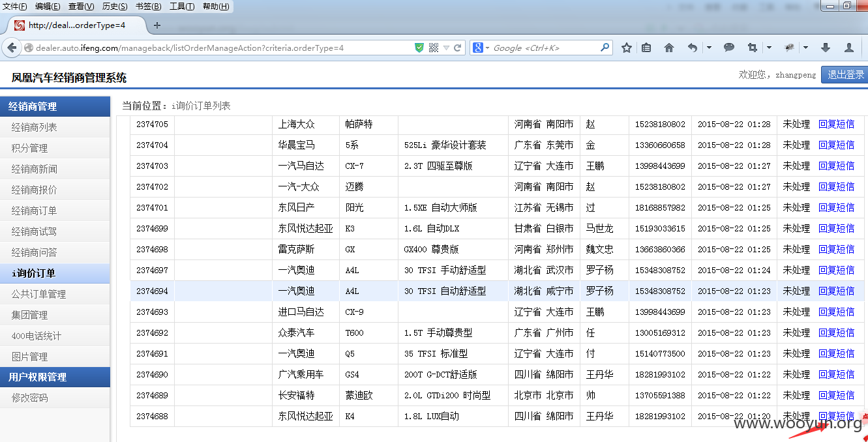Go to the browser home page icon
The image size is (868, 442).
coord(669,48)
